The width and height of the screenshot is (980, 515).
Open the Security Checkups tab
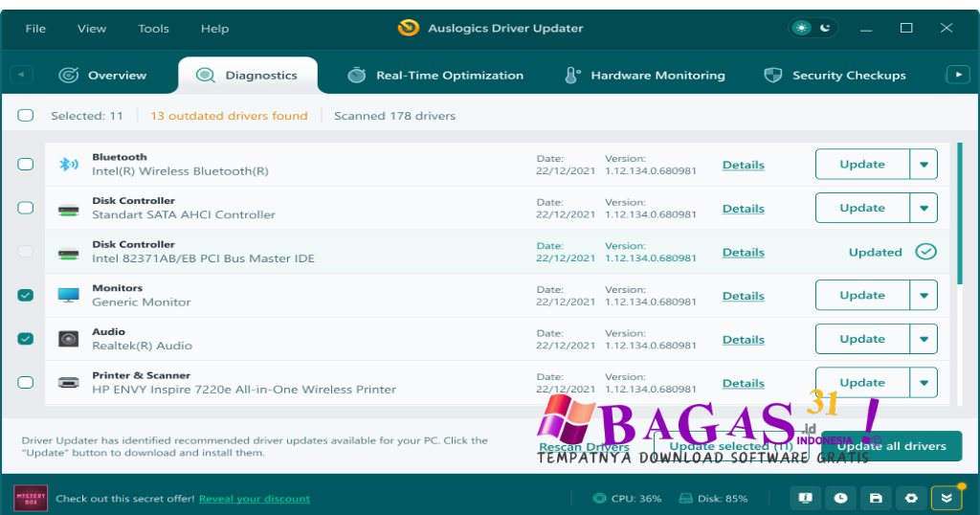tap(835, 75)
